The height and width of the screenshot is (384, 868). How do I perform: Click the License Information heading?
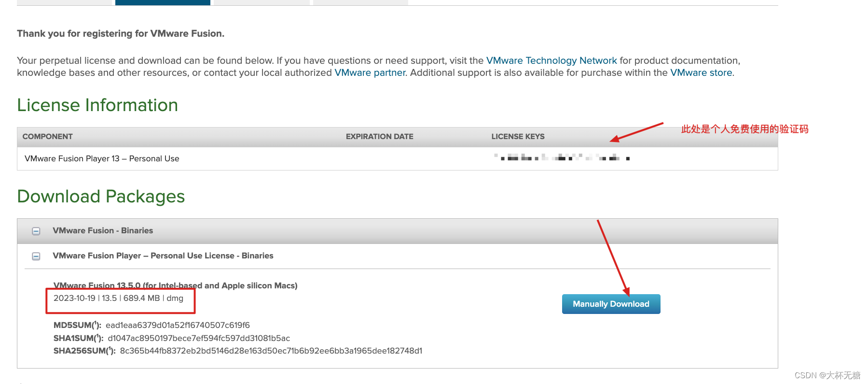pyautogui.click(x=97, y=105)
